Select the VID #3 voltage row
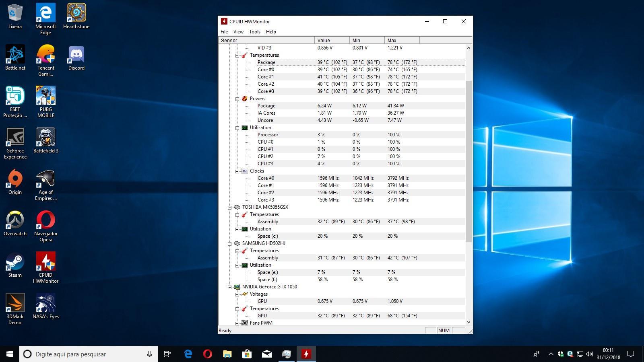Viewport: 644px width, 362px height. pyautogui.click(x=361, y=48)
